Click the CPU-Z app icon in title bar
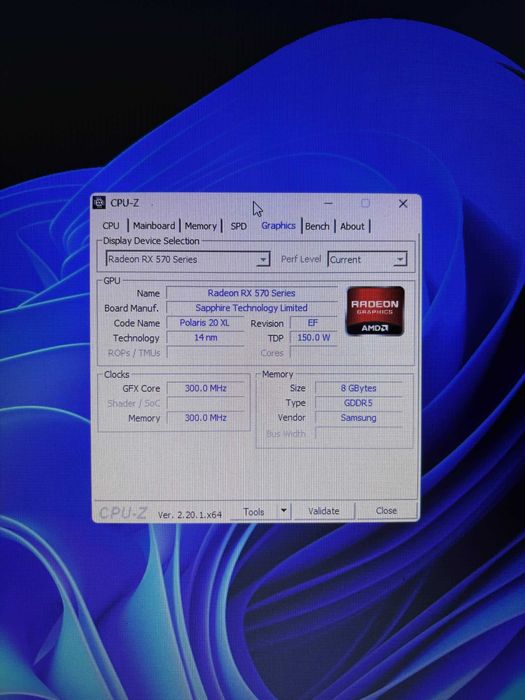 coord(99,203)
